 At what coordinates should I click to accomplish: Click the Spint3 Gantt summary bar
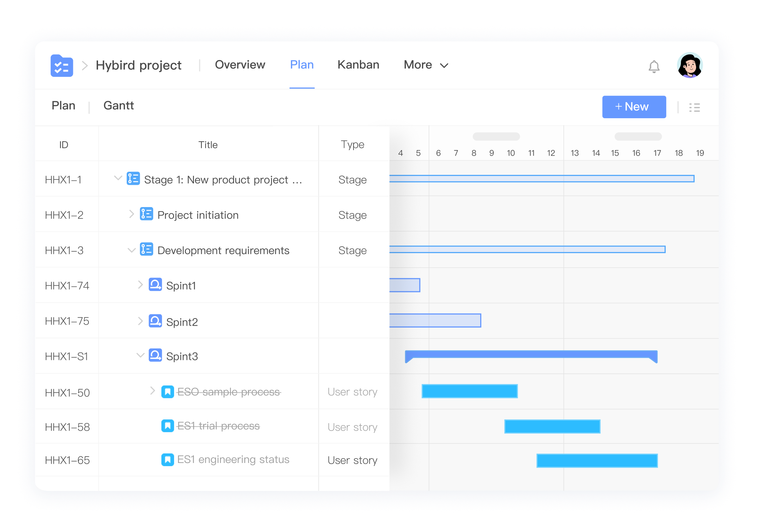[531, 354]
